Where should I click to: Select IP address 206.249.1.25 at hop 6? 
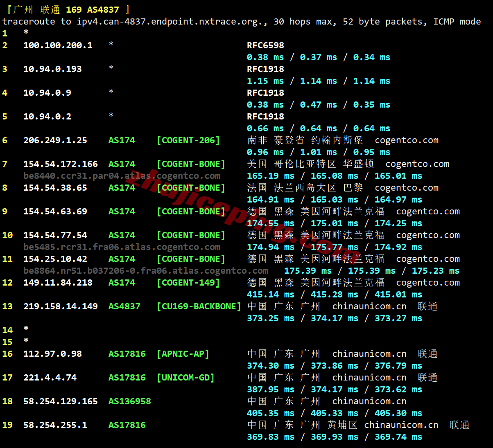point(55,140)
